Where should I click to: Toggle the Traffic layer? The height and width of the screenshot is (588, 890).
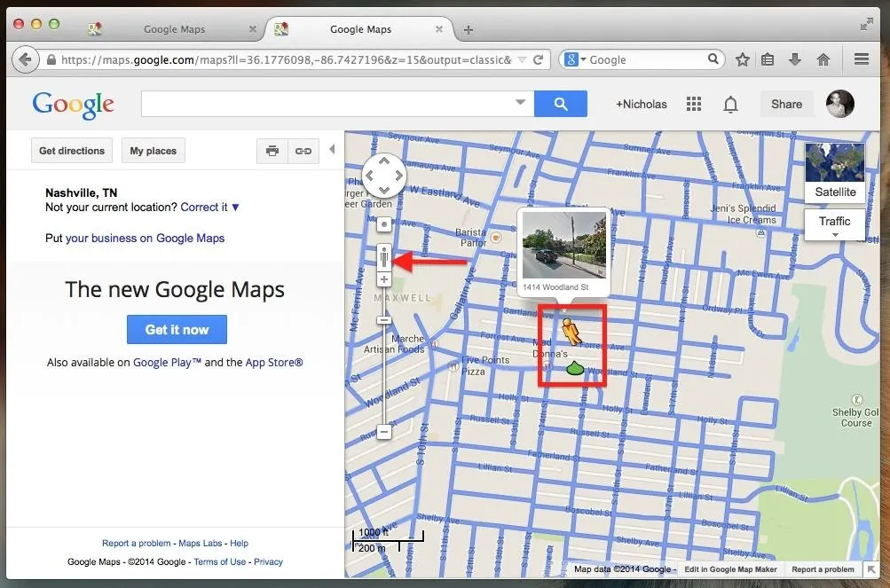point(834,223)
